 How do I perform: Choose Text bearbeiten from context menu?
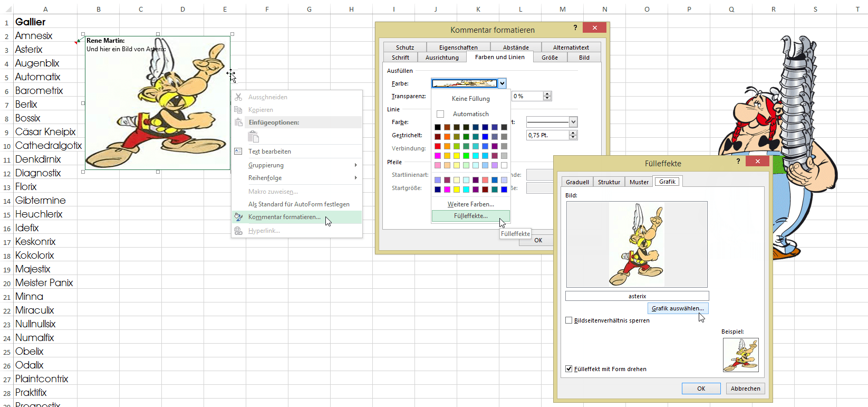[x=297, y=152]
